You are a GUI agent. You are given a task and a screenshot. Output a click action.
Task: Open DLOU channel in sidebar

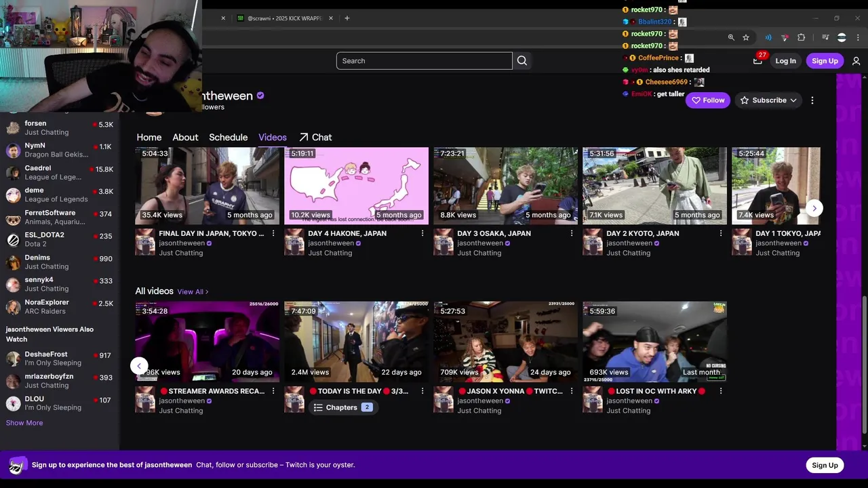(x=60, y=403)
